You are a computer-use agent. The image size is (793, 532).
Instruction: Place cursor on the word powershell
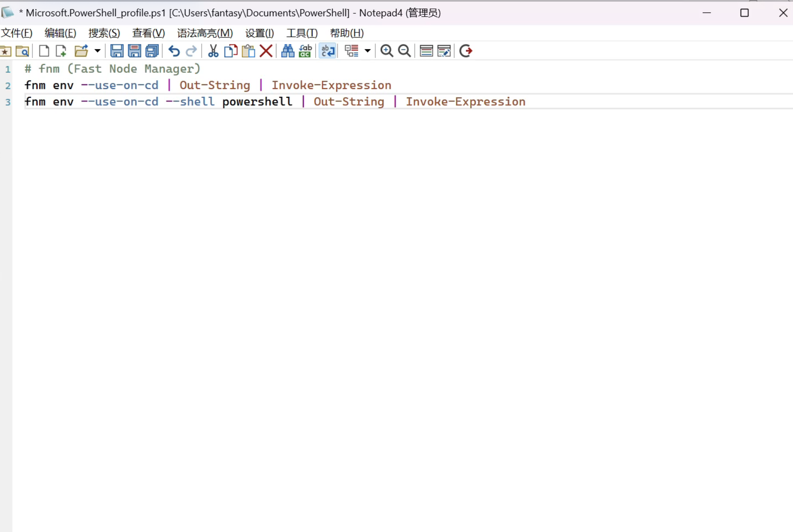pyautogui.click(x=257, y=102)
